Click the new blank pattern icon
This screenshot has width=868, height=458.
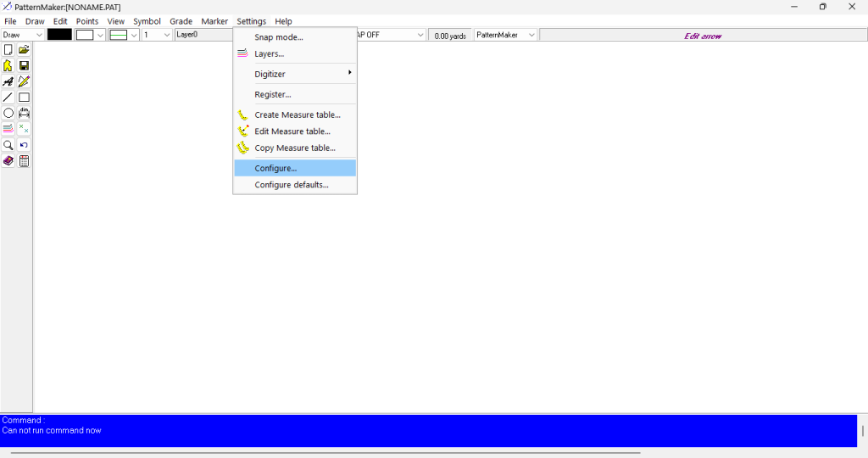click(8, 50)
